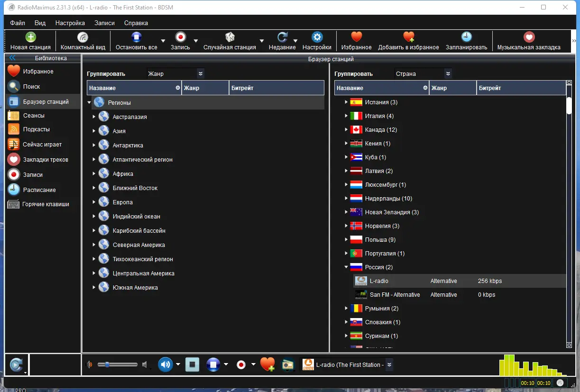The height and width of the screenshot is (392, 580).
Task: Click the round blue stop-all button in player bar
Action: click(213, 365)
